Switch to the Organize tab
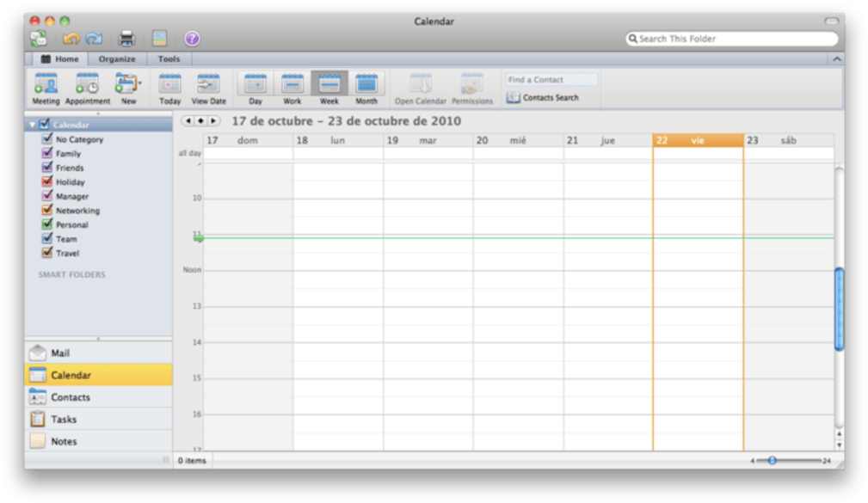Image resolution: width=868 pixels, height=503 pixels. click(117, 59)
